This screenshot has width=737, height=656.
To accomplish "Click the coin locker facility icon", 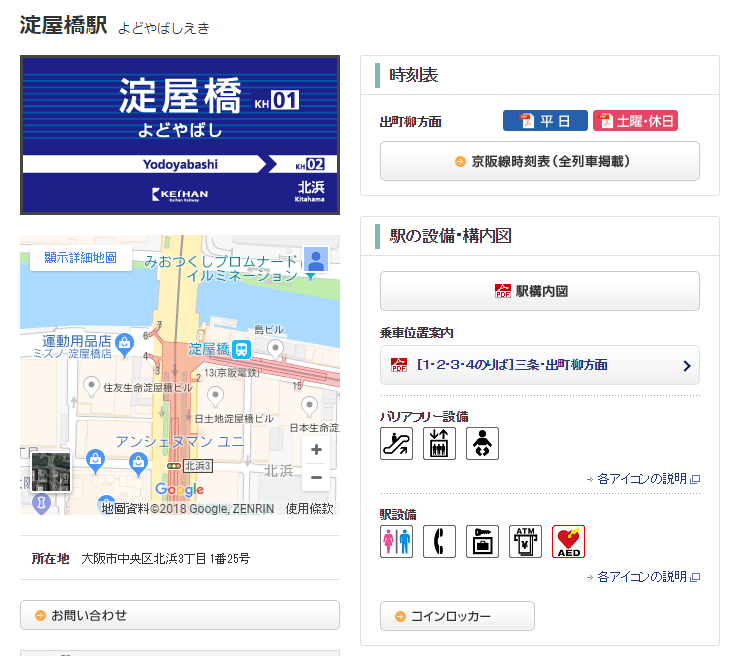I will pos(482,541).
